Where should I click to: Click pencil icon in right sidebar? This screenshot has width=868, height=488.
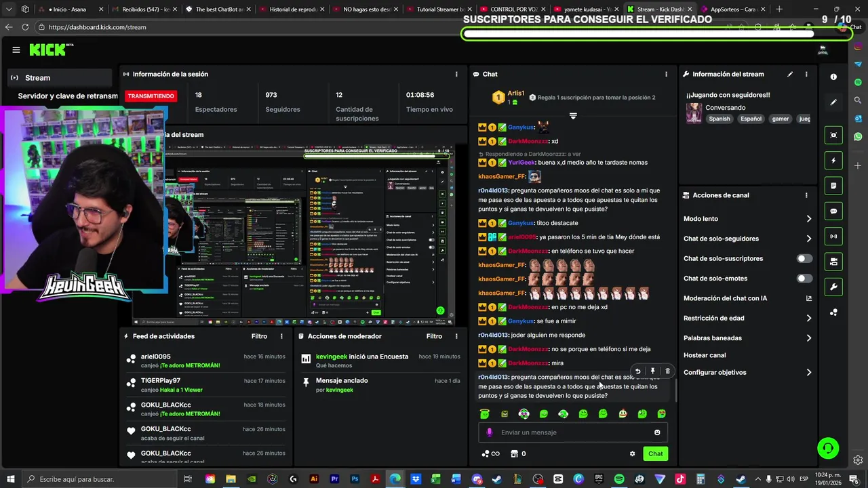point(833,102)
